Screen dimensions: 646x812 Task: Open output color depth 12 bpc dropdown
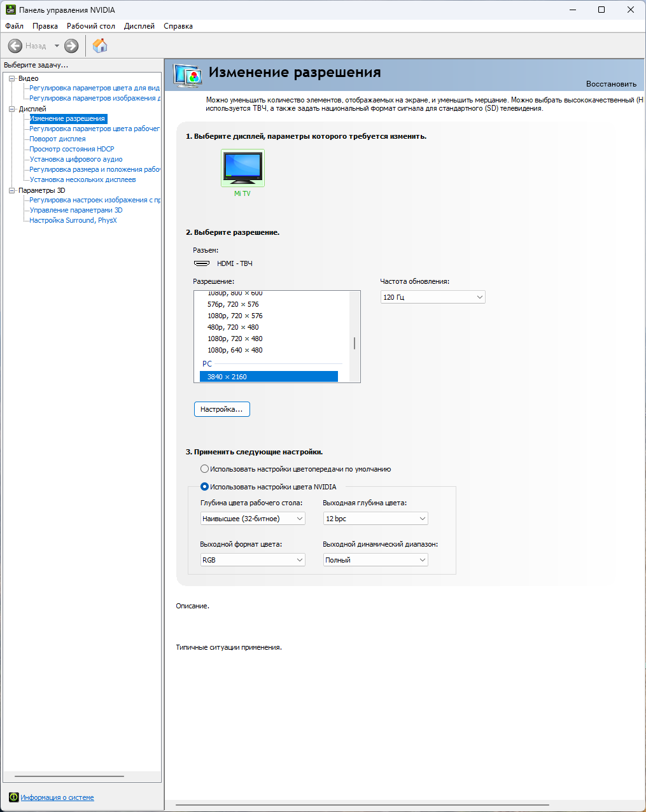coord(376,519)
